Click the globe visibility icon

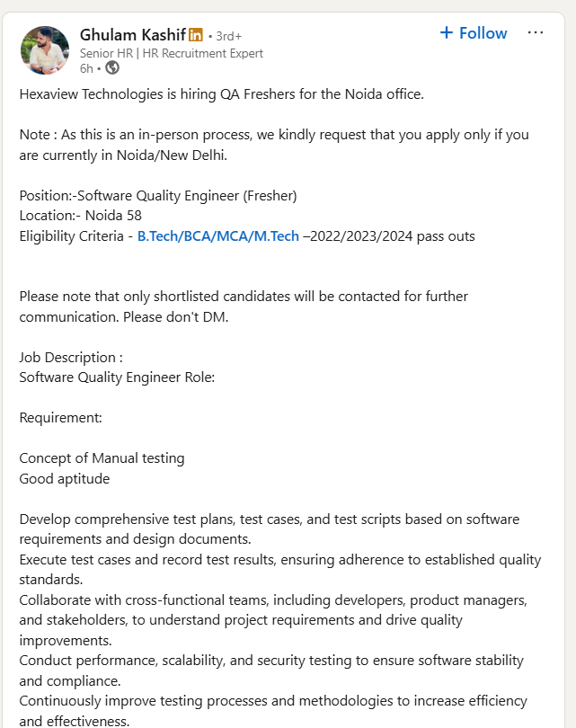click(x=112, y=67)
